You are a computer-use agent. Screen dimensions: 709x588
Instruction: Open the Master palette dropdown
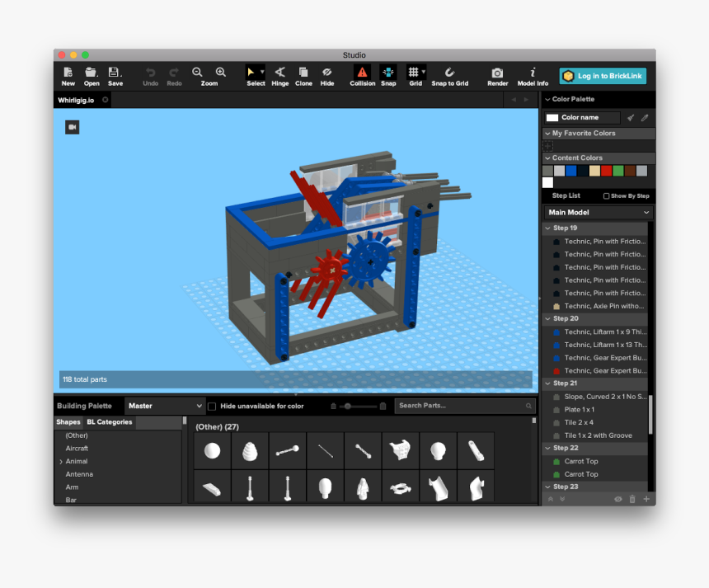[165, 406]
